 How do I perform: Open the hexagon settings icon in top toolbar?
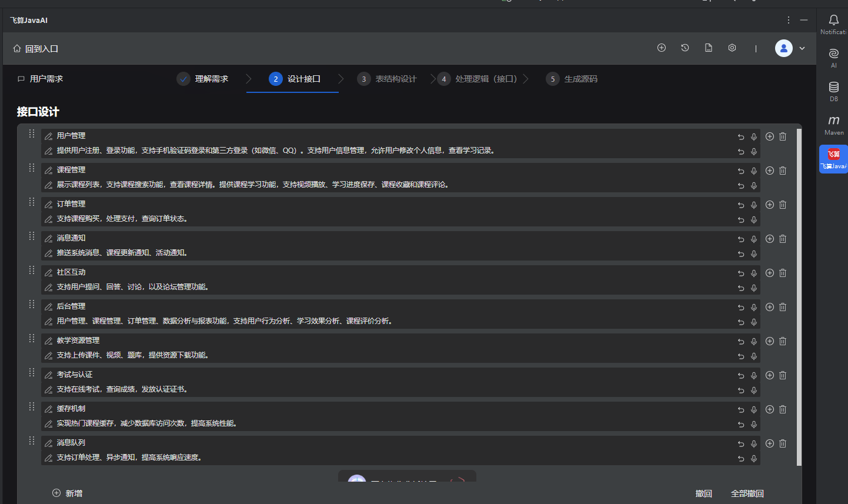(x=732, y=48)
